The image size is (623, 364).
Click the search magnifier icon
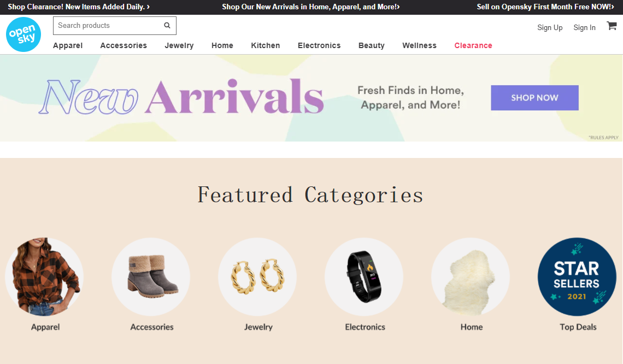[x=167, y=26]
